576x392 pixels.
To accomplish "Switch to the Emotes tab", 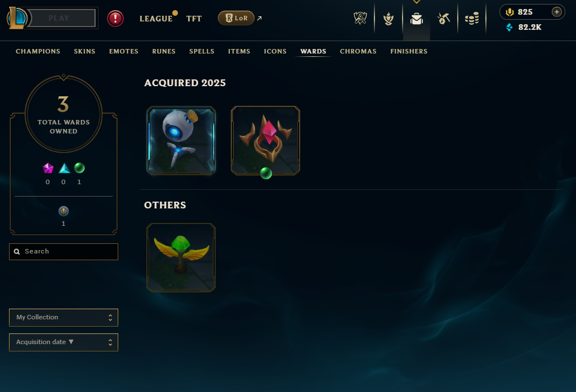I will (124, 51).
